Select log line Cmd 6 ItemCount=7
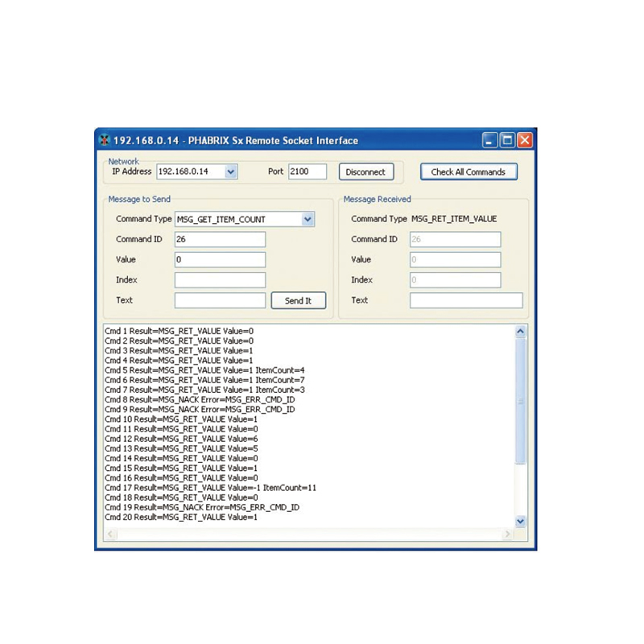 (204, 380)
